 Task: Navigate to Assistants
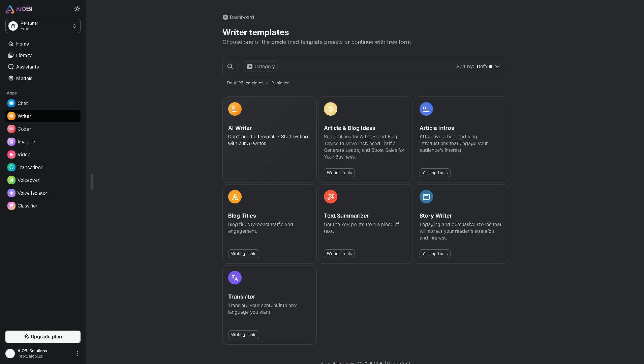tap(27, 67)
